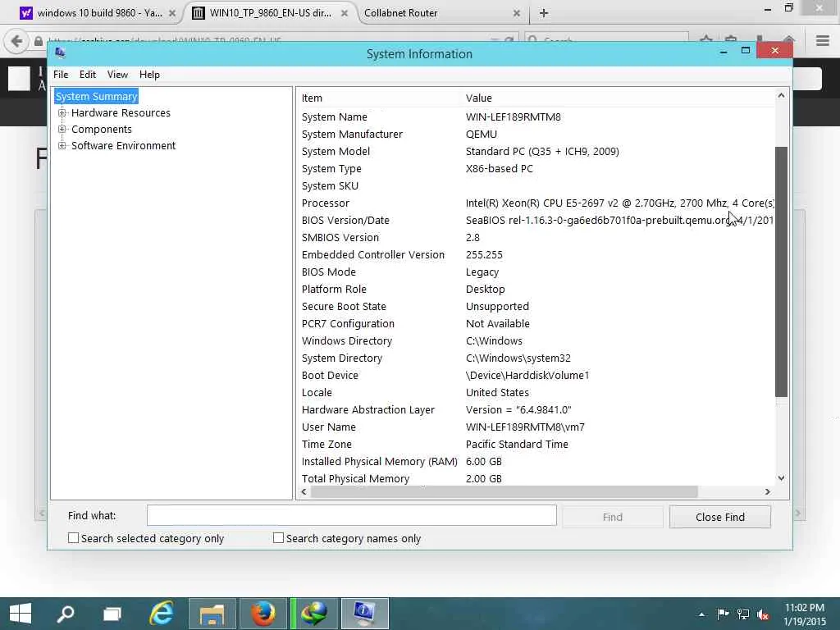Select the Software Environment label
The height and width of the screenshot is (630, 840).
coord(123,146)
